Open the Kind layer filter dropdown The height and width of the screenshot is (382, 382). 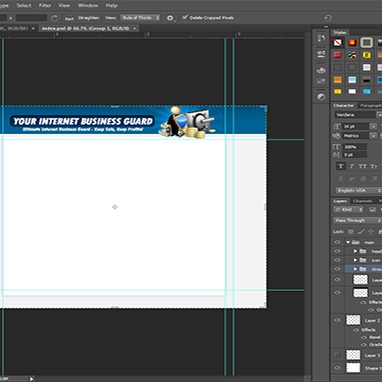coord(349,210)
